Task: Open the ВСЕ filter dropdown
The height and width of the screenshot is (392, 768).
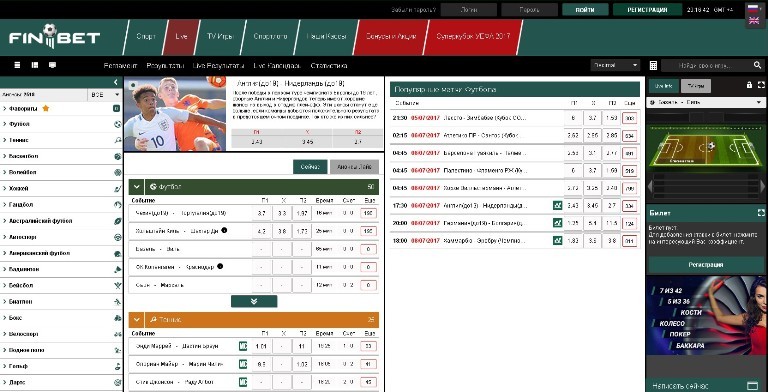Action: coord(105,95)
